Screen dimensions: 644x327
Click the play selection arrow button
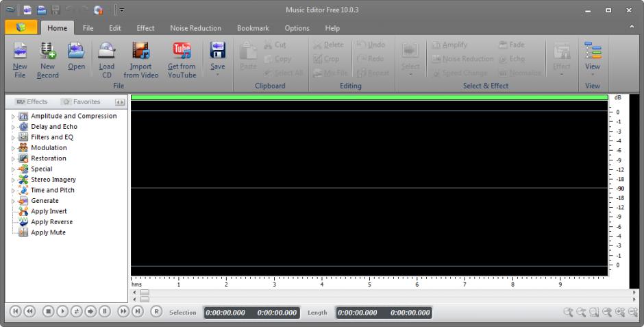click(x=90, y=311)
